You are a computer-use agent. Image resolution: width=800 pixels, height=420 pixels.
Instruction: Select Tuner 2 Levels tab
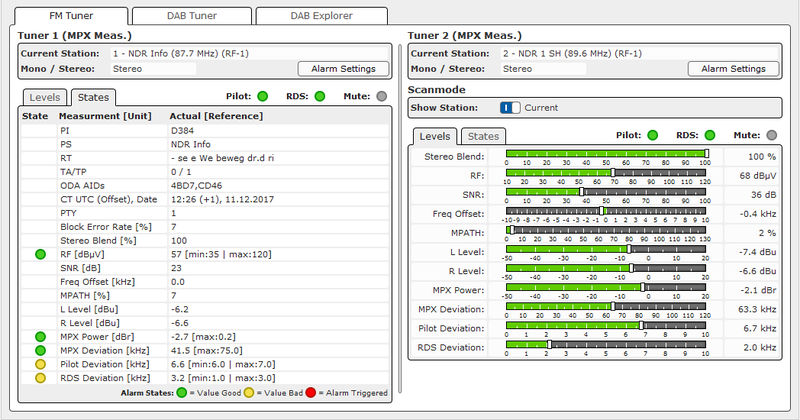pyautogui.click(x=435, y=136)
